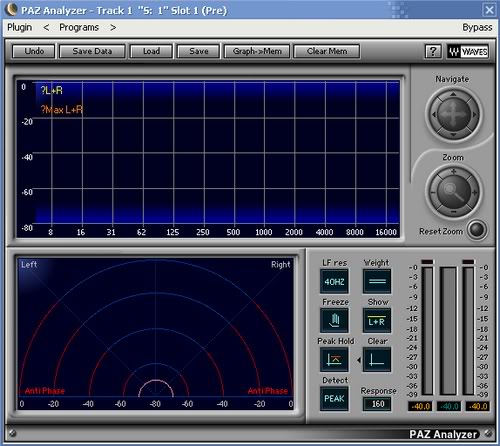The image size is (500, 446).
Task: Click Save Data button
Action: (92, 51)
